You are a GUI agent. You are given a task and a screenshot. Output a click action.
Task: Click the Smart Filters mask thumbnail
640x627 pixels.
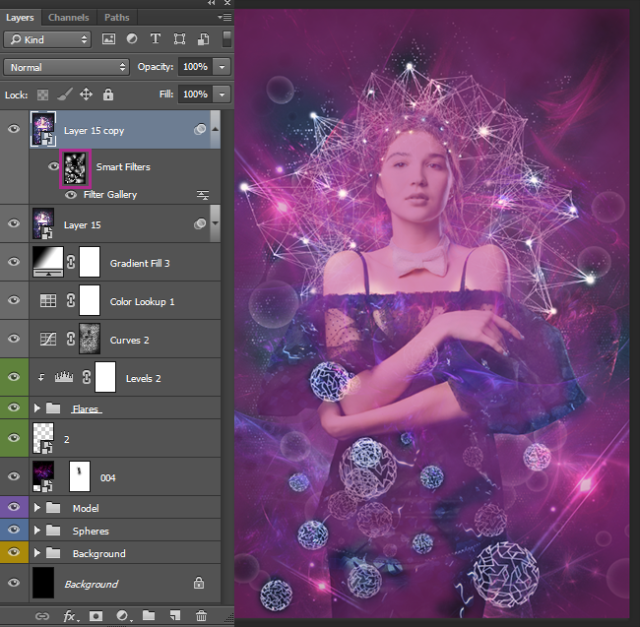[x=76, y=167]
